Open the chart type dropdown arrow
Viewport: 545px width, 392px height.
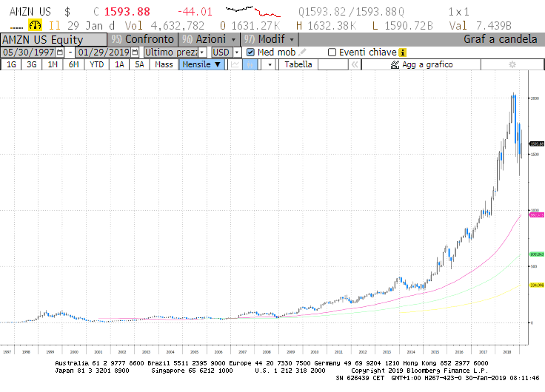click(x=270, y=64)
